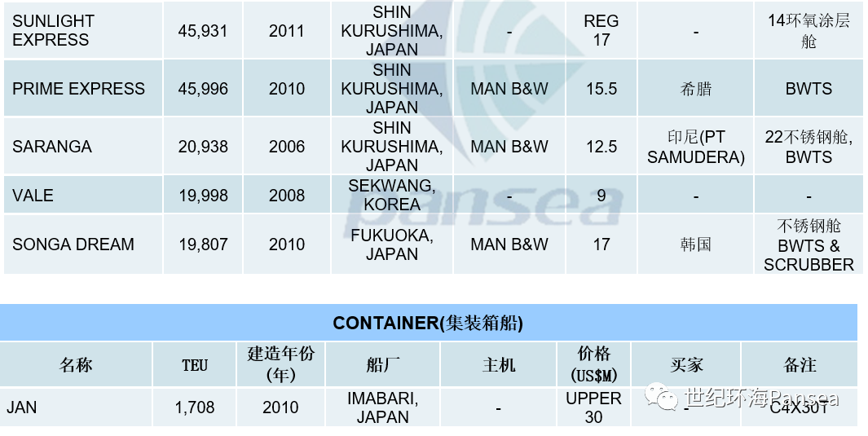Click the UPPER 30 price cell
This screenshot has width=868, height=436.
pos(594,407)
